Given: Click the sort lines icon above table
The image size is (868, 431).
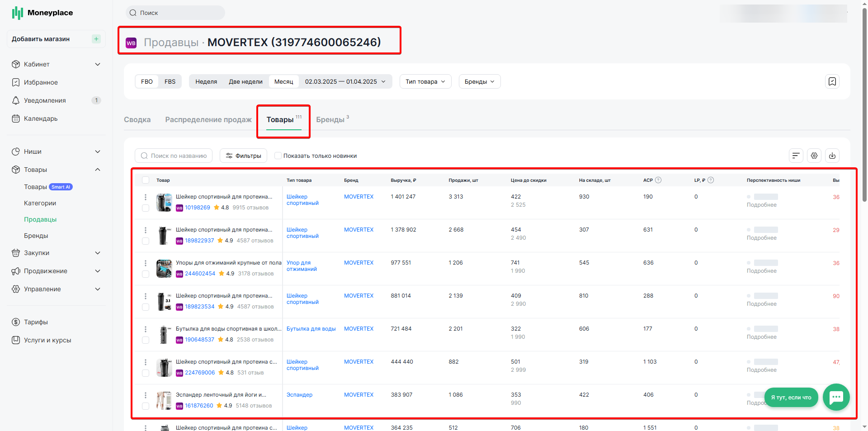Looking at the screenshot, I should click(796, 156).
